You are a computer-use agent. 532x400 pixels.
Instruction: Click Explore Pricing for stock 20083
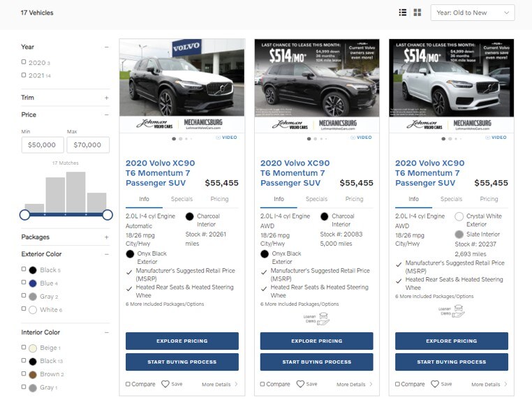(x=316, y=341)
